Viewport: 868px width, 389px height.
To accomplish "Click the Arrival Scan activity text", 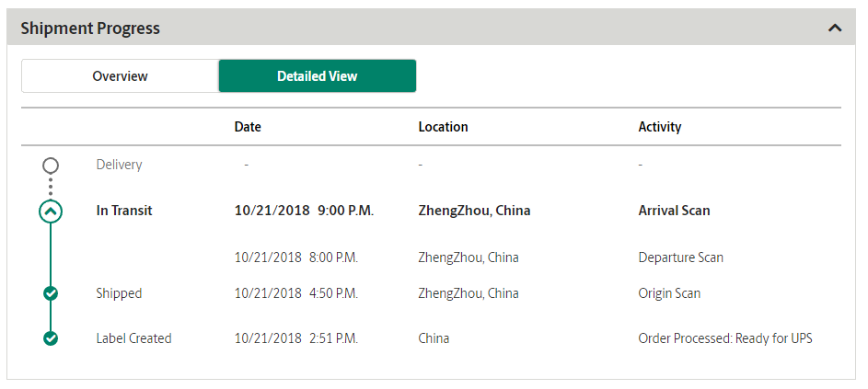I will pos(675,211).
